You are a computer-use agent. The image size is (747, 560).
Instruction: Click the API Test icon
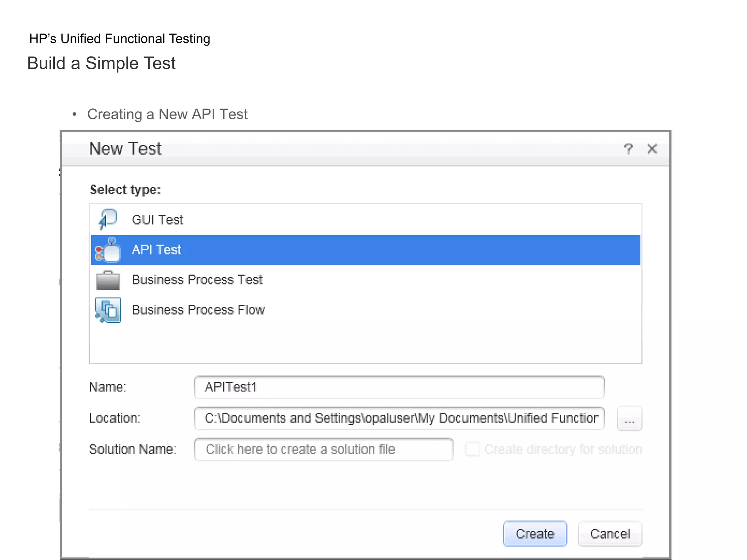pos(108,250)
